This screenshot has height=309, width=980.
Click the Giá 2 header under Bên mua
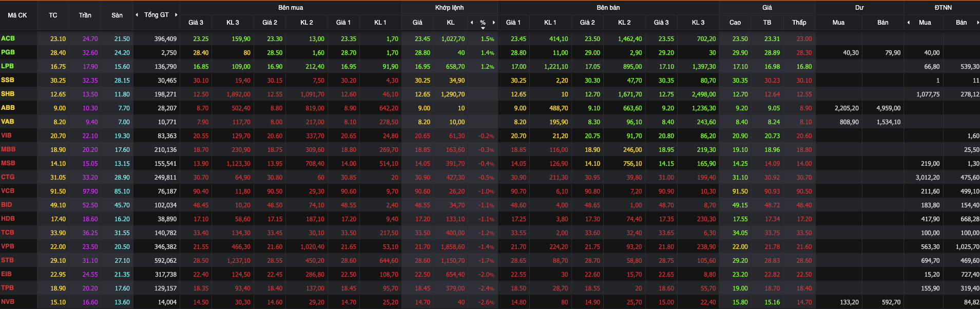click(270, 23)
